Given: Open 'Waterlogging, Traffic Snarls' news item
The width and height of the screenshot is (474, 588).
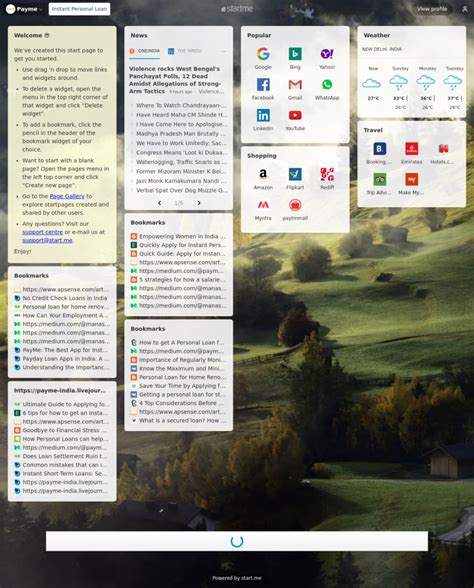Looking at the screenshot, I should pos(182,162).
